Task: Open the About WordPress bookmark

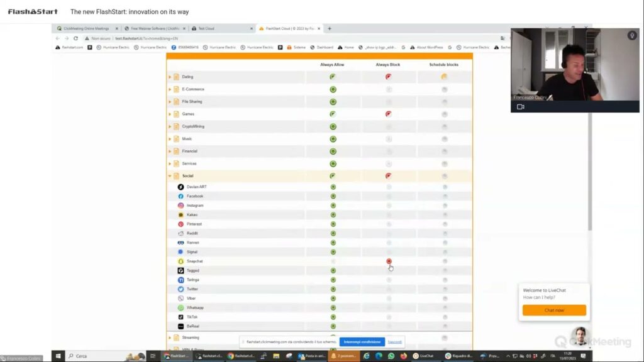Action: (427, 47)
